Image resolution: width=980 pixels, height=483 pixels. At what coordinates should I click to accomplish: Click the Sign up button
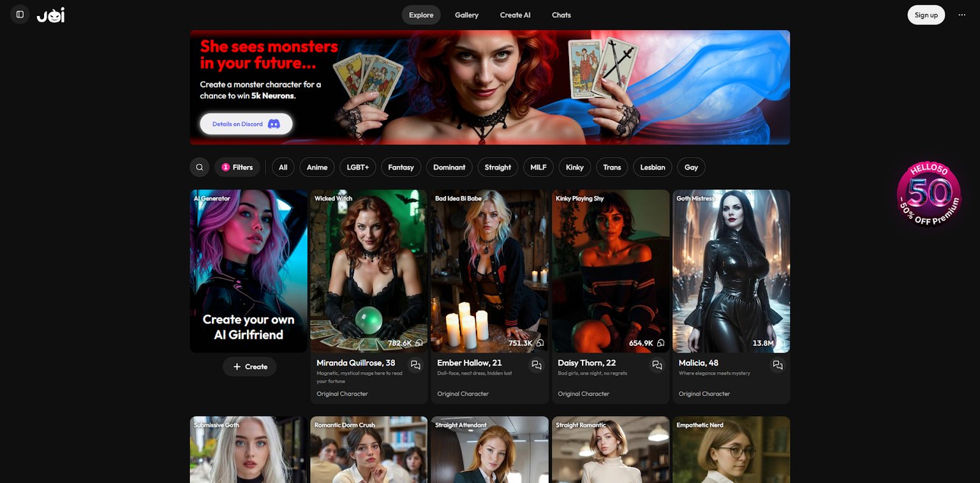pos(926,15)
